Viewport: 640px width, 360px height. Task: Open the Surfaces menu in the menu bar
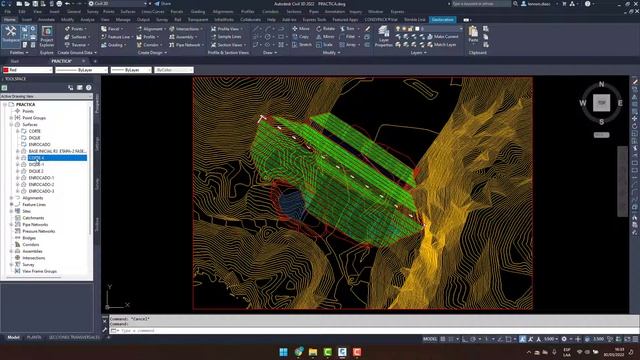(128, 11)
